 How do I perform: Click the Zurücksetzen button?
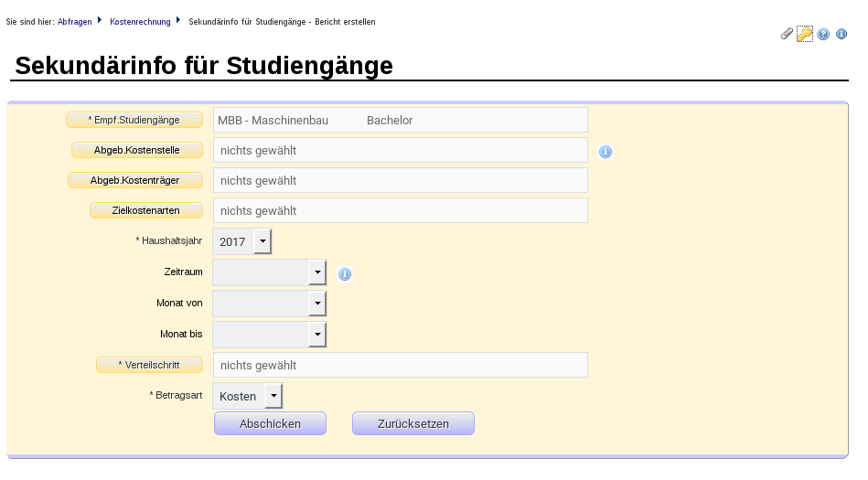pyautogui.click(x=413, y=423)
